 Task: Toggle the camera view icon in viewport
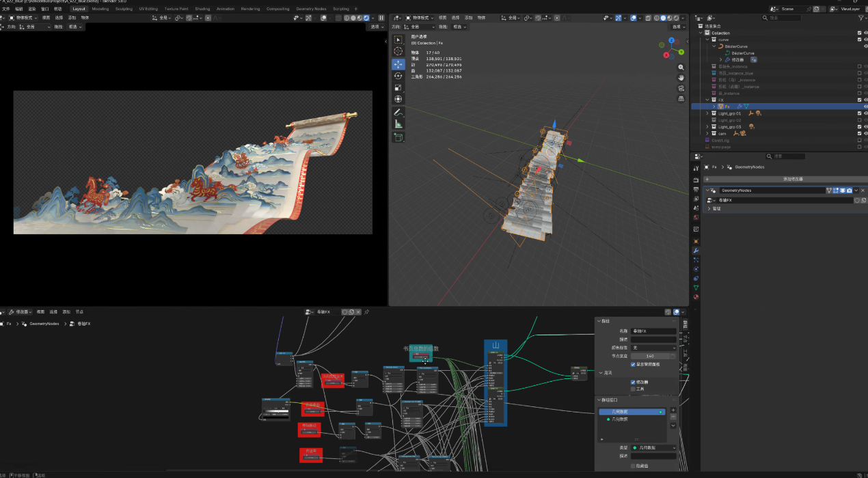(681, 88)
